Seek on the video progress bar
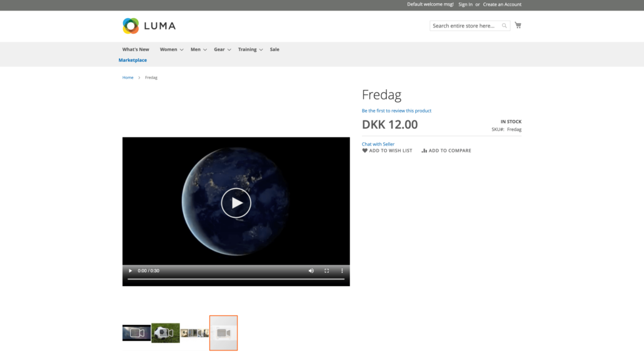 [x=236, y=279]
